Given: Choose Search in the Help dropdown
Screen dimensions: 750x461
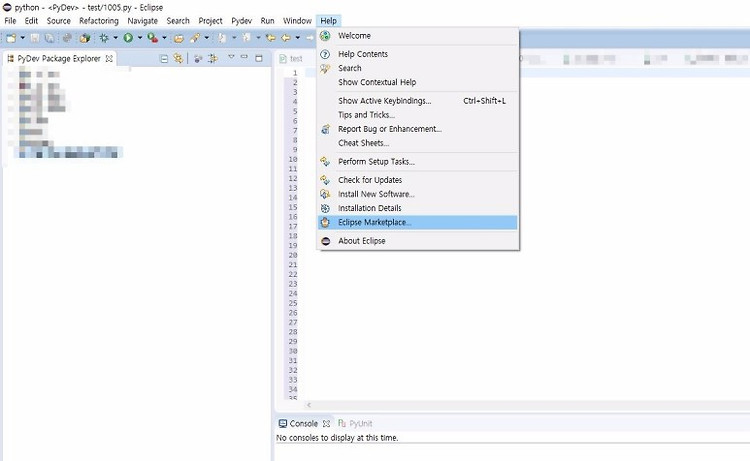Looking at the screenshot, I should [418, 68].
